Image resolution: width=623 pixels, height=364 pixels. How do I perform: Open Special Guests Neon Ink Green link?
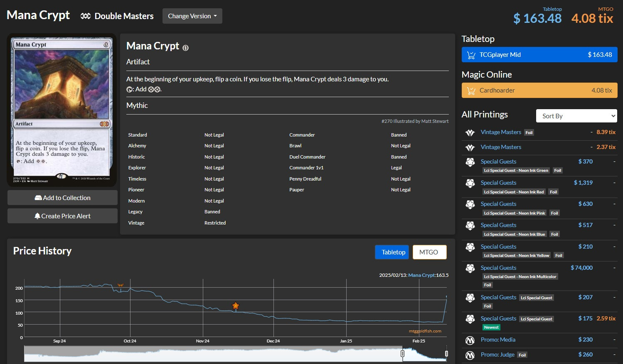tap(498, 161)
